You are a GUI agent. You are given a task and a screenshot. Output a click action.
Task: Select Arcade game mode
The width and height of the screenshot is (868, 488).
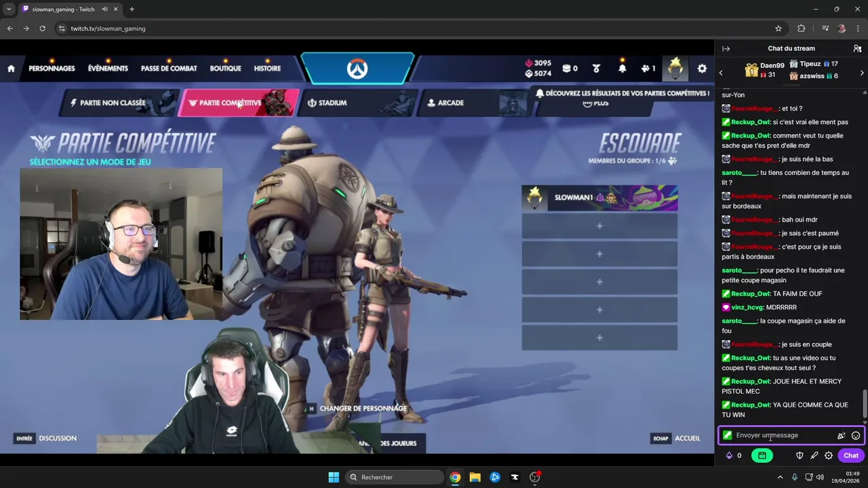[x=475, y=103]
